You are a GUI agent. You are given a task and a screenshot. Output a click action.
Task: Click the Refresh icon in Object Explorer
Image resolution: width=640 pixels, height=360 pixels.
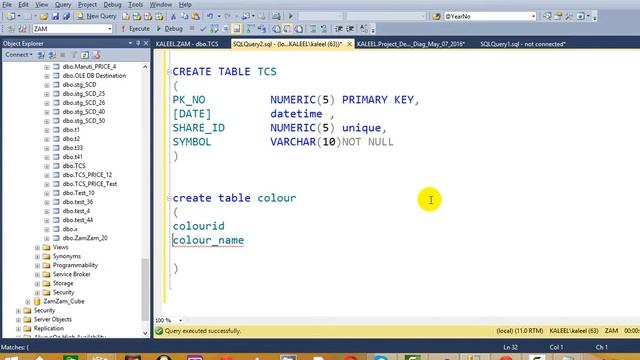click(x=85, y=55)
